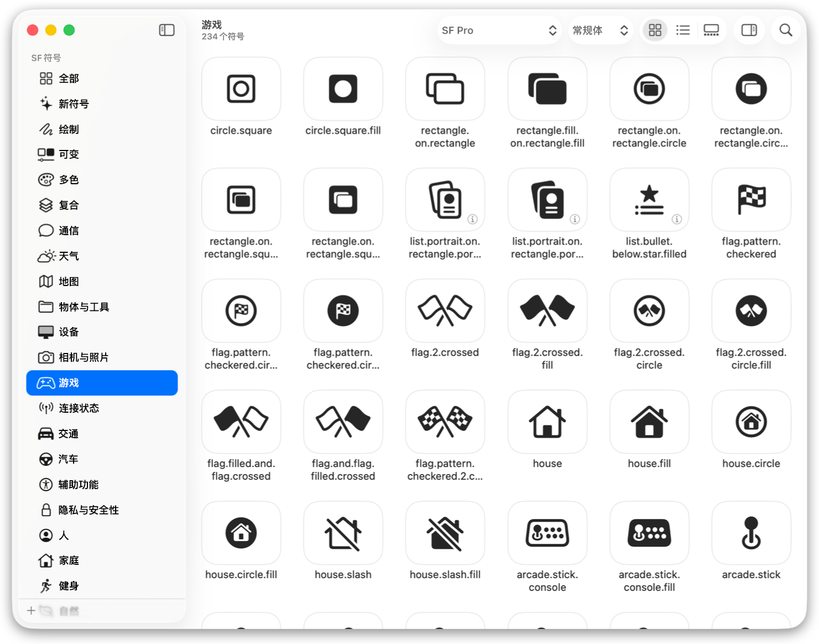Open the 全部 category
The image size is (819, 644).
102,79
